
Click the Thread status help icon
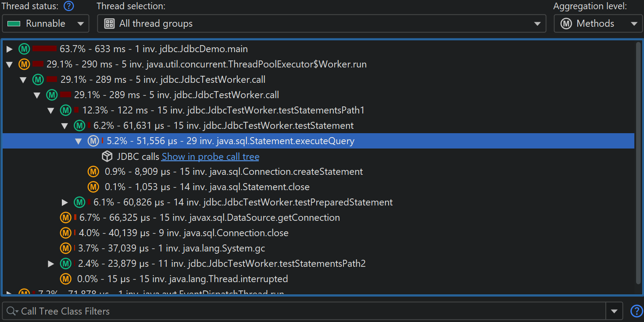pyautogui.click(x=69, y=7)
